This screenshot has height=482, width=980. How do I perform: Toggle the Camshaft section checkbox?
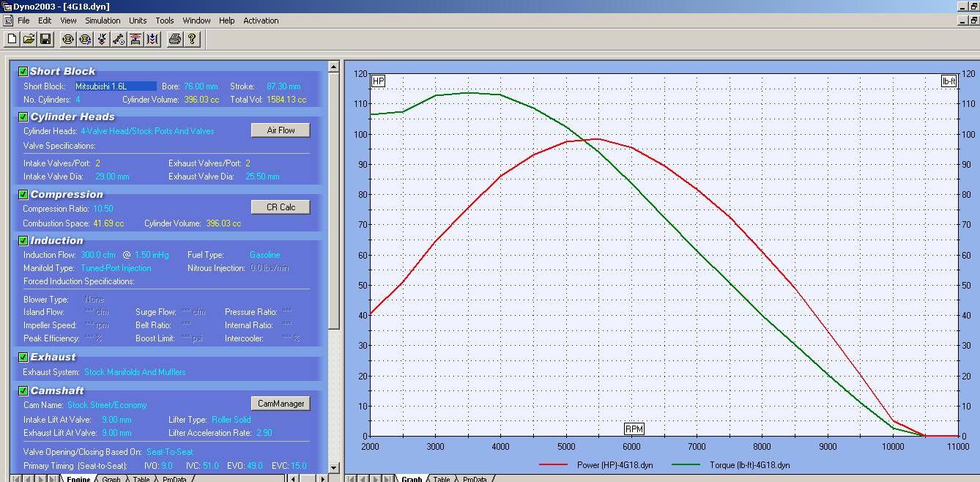pos(23,390)
